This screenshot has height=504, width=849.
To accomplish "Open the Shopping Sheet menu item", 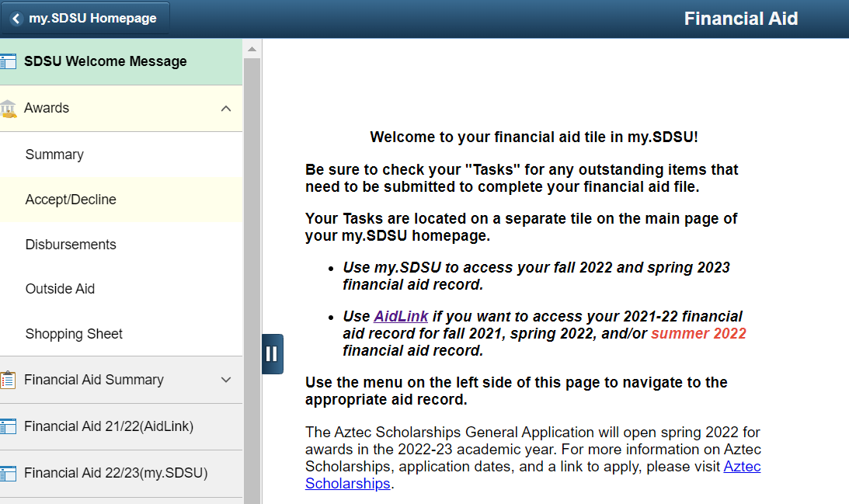I will pos(121,334).
